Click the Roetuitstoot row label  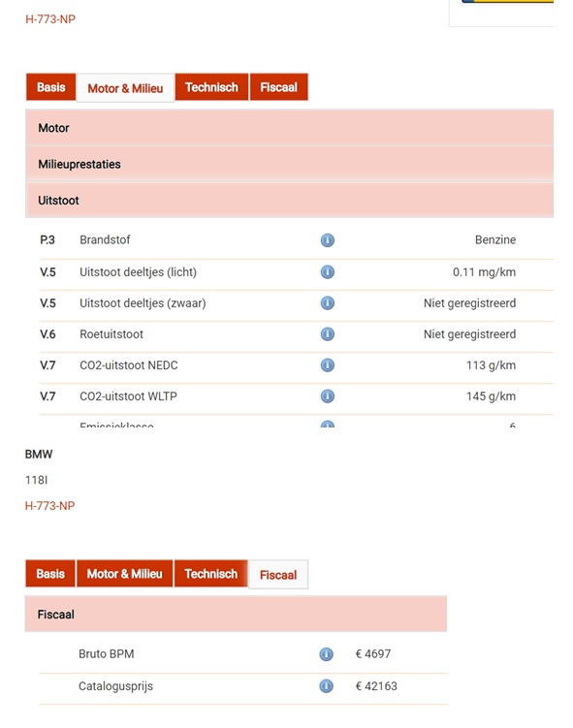(x=111, y=333)
